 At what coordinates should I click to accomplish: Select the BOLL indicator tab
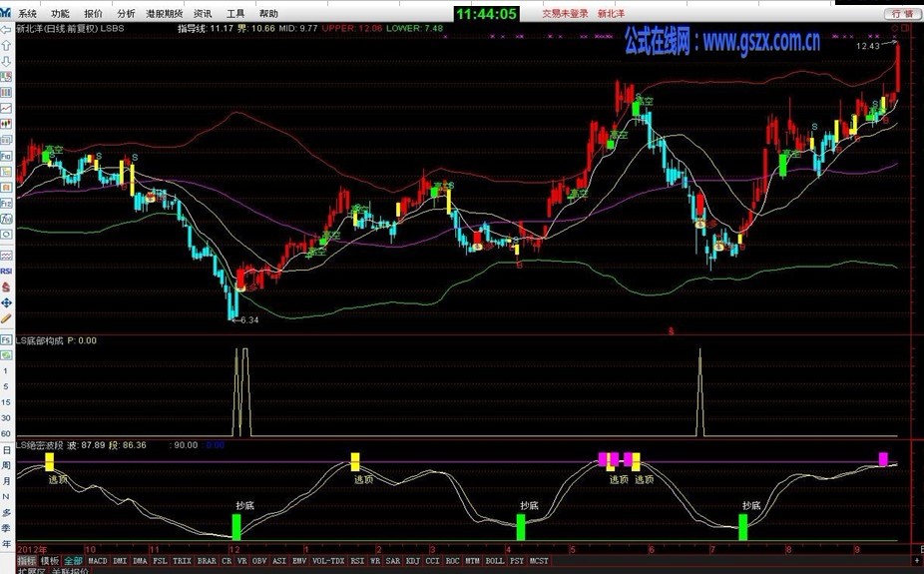point(494,561)
